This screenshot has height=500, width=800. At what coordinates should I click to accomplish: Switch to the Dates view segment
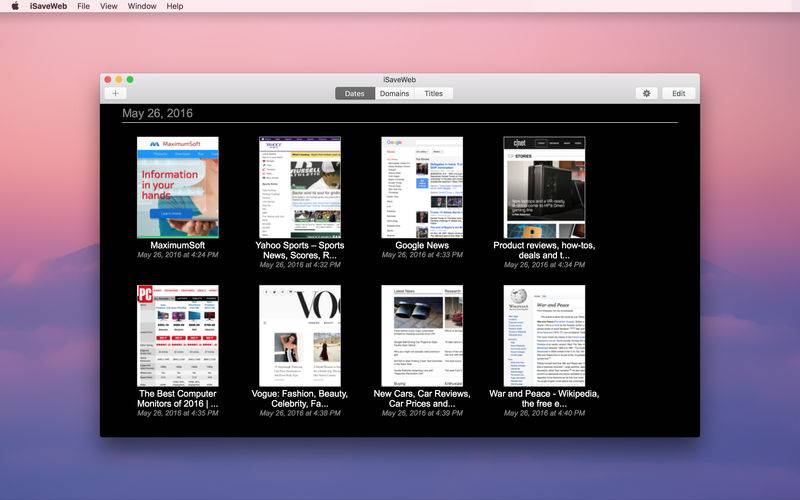click(x=355, y=93)
